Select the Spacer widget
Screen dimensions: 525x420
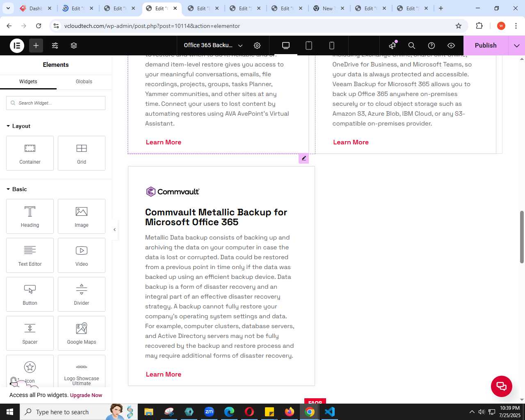click(x=30, y=333)
